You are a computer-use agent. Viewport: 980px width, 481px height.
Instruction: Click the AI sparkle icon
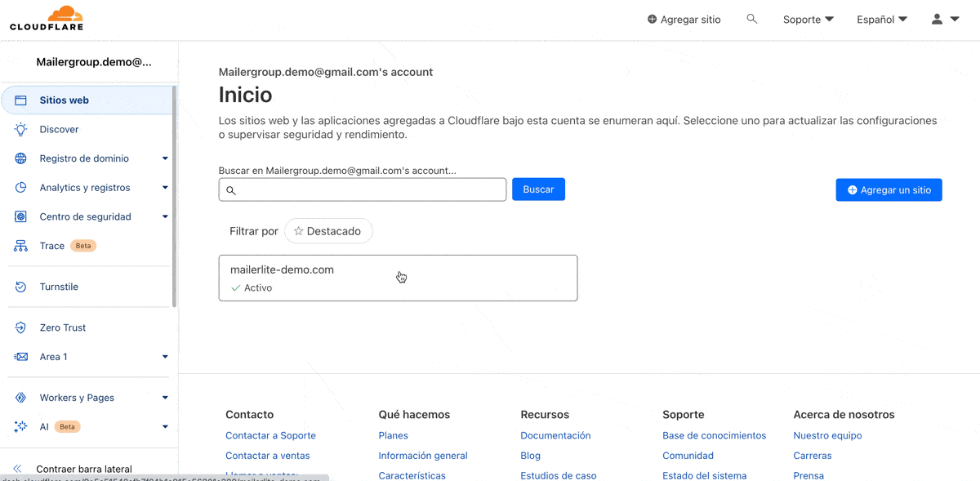tap(21, 426)
